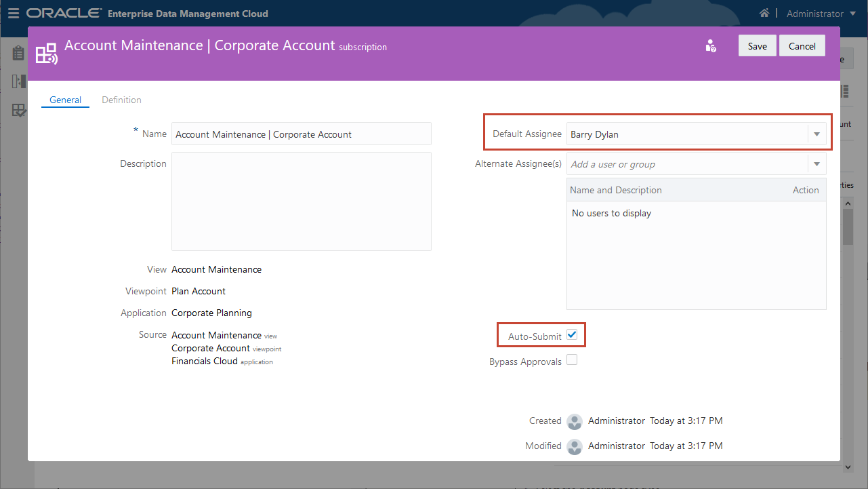Open the Default Assignee dropdown

pyautogui.click(x=817, y=134)
